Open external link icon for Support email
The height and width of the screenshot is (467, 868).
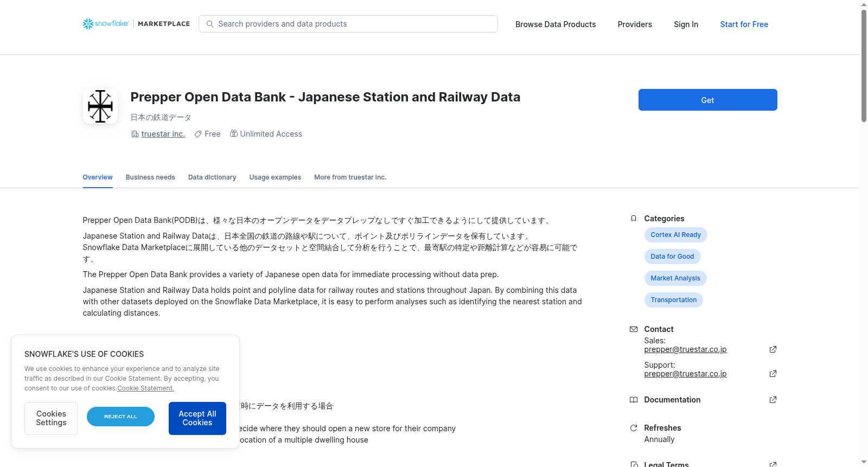[x=773, y=374]
